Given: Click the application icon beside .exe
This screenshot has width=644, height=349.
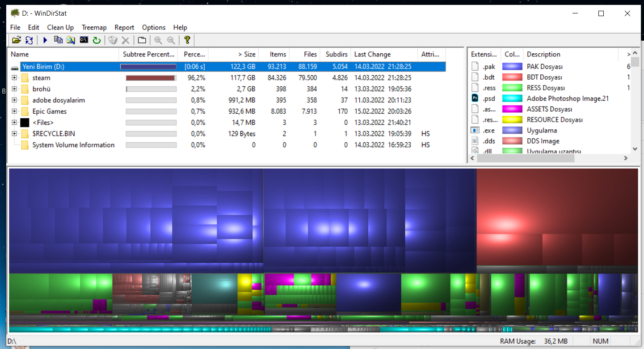Looking at the screenshot, I should coord(475,131).
